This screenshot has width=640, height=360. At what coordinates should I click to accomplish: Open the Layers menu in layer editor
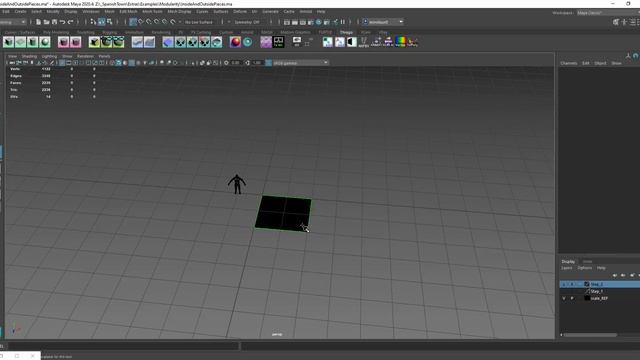pyautogui.click(x=567, y=268)
